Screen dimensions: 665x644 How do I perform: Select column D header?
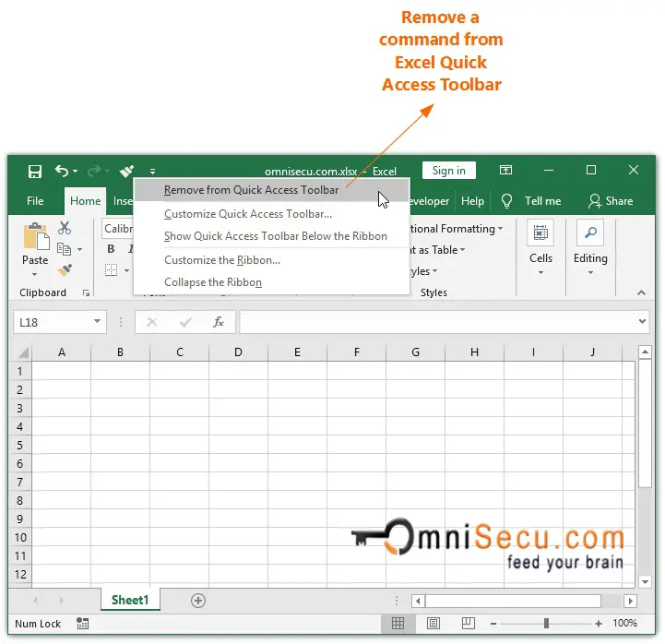[238, 352]
